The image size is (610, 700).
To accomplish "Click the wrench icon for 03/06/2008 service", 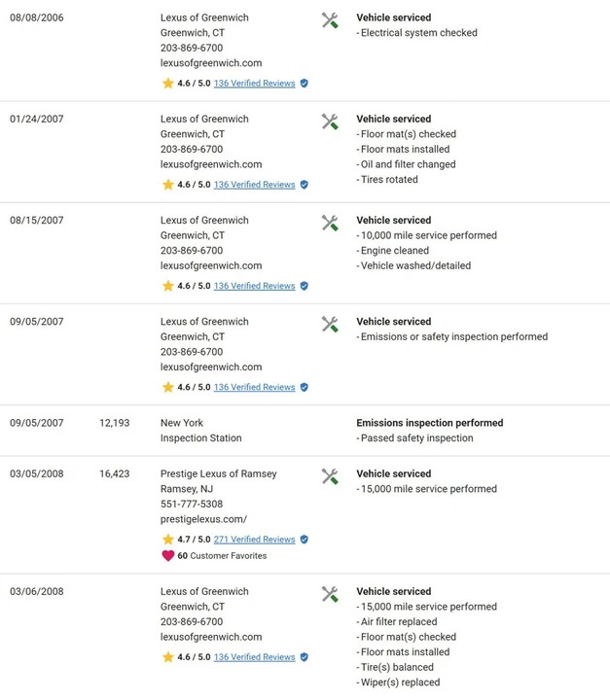I will (330, 594).
